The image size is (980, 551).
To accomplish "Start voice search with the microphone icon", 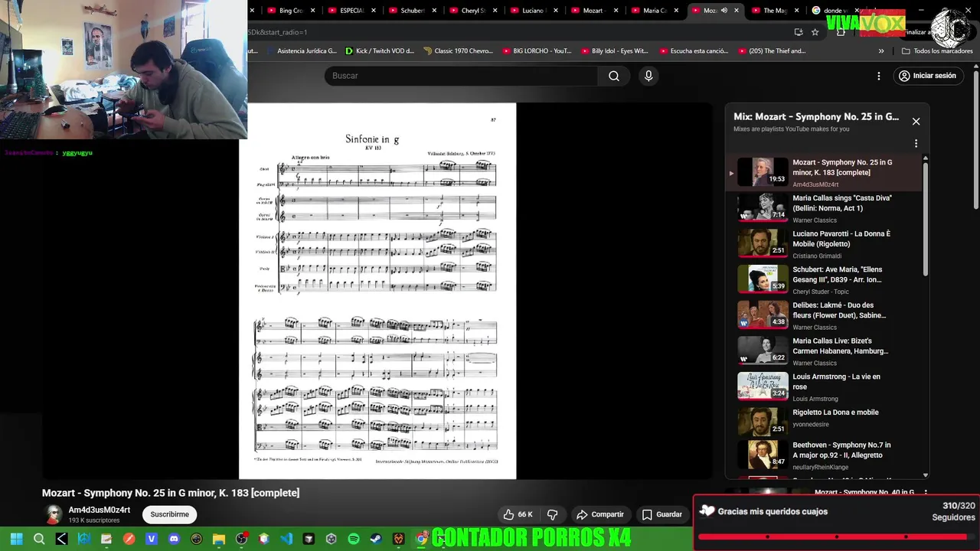I will point(648,76).
